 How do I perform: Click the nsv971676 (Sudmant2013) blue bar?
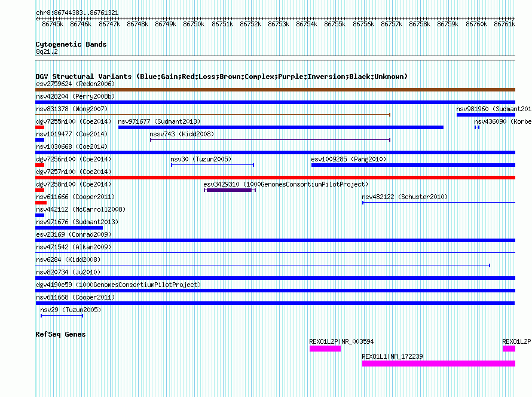[x=69, y=228]
